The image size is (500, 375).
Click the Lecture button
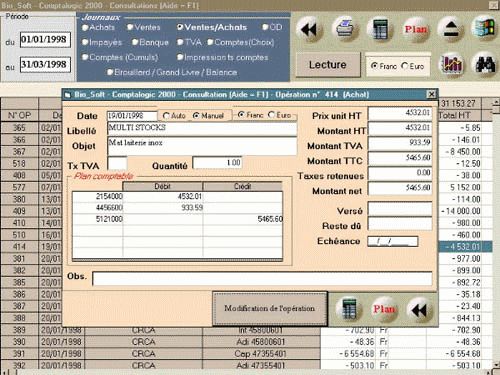[x=328, y=65]
